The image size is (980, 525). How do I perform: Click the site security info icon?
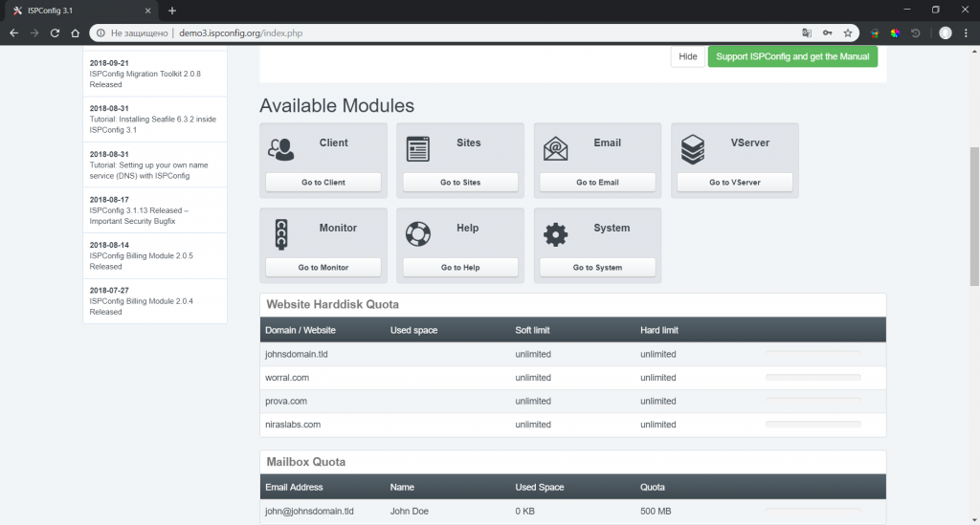pos(100,33)
